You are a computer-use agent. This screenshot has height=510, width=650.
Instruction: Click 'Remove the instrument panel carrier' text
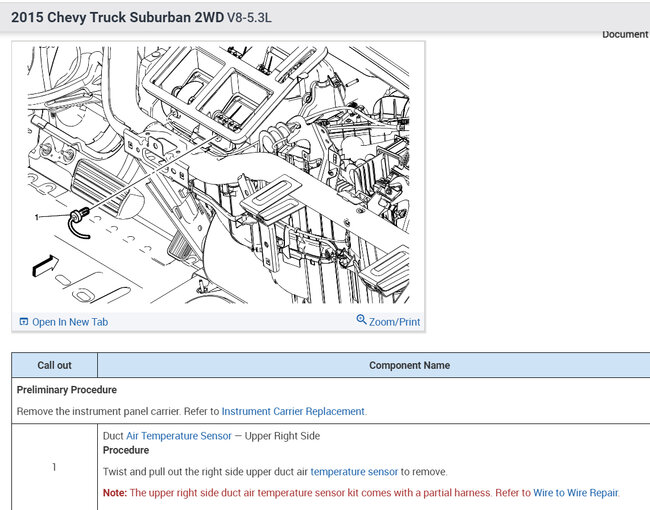(98, 411)
